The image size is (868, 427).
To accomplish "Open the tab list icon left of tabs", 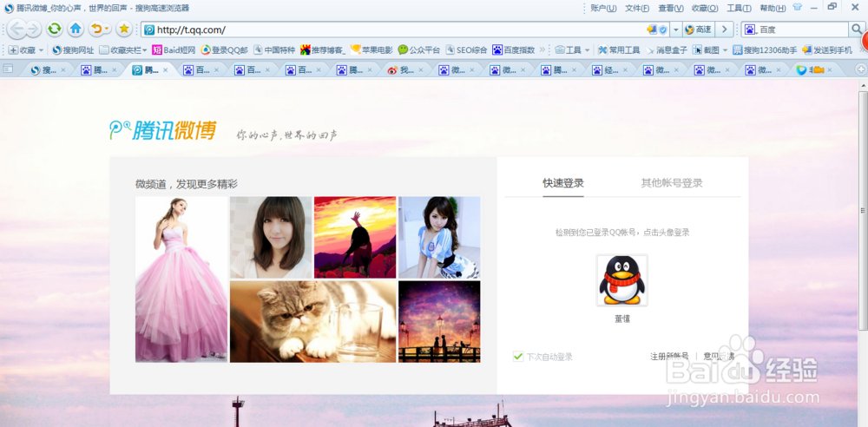I will [8, 69].
